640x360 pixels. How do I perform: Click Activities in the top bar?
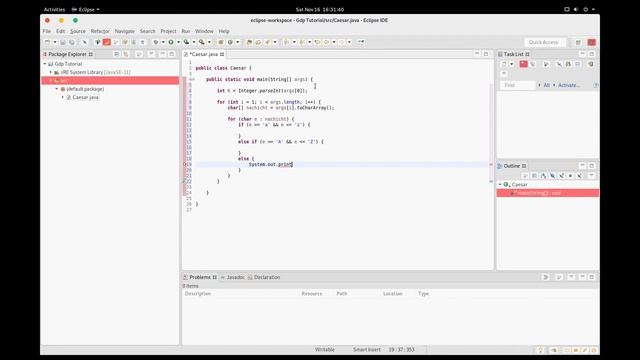click(x=54, y=9)
